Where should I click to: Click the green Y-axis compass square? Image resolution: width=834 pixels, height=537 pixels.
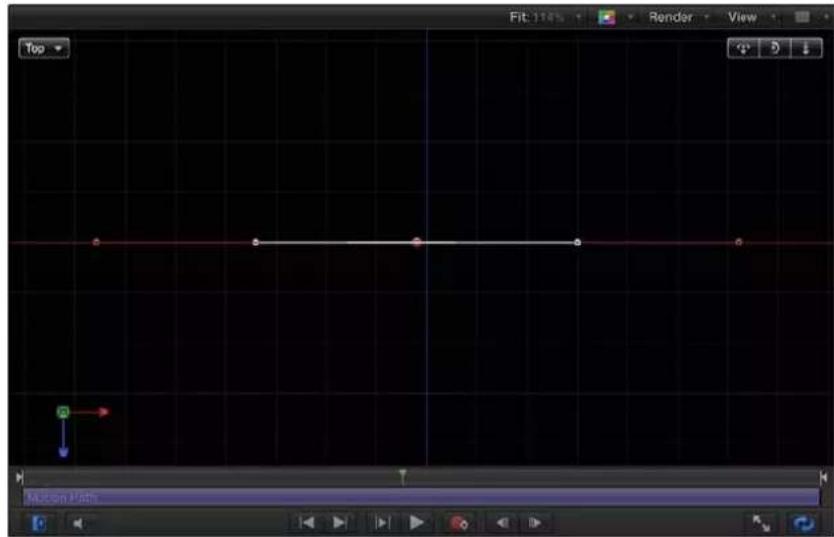point(63,412)
